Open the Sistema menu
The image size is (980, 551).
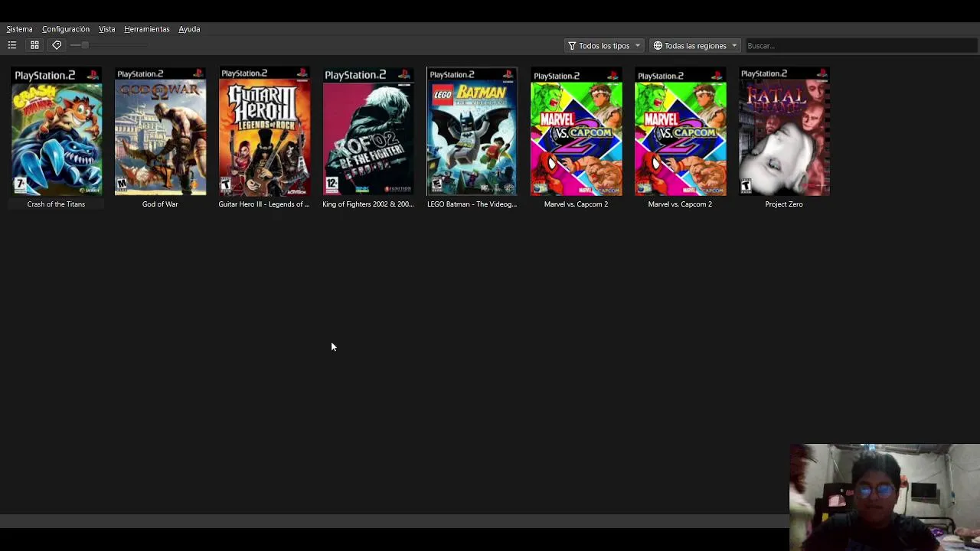19,29
